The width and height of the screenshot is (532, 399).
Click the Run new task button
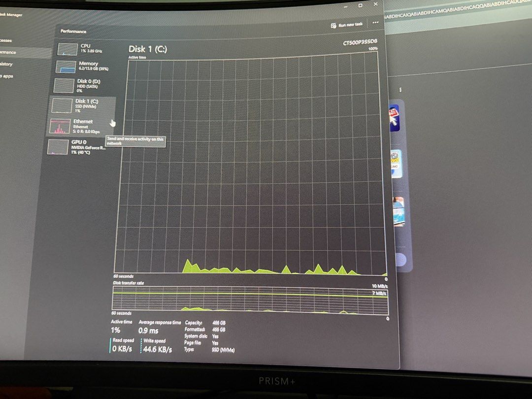[x=347, y=25]
